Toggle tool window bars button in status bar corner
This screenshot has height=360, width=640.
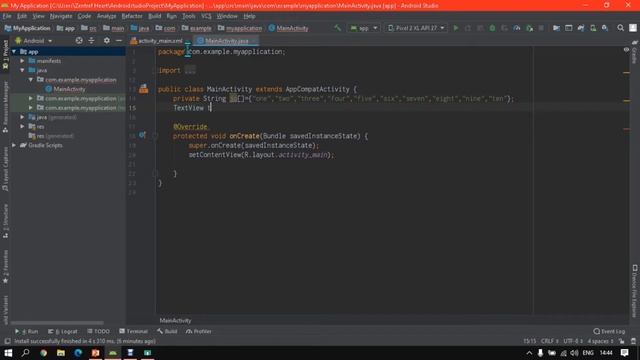click(x=7, y=341)
